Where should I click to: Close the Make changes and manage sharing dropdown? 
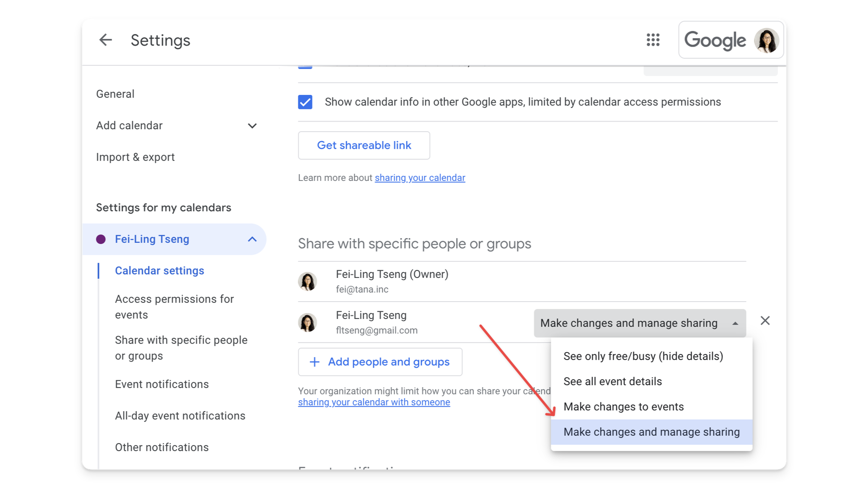point(640,323)
